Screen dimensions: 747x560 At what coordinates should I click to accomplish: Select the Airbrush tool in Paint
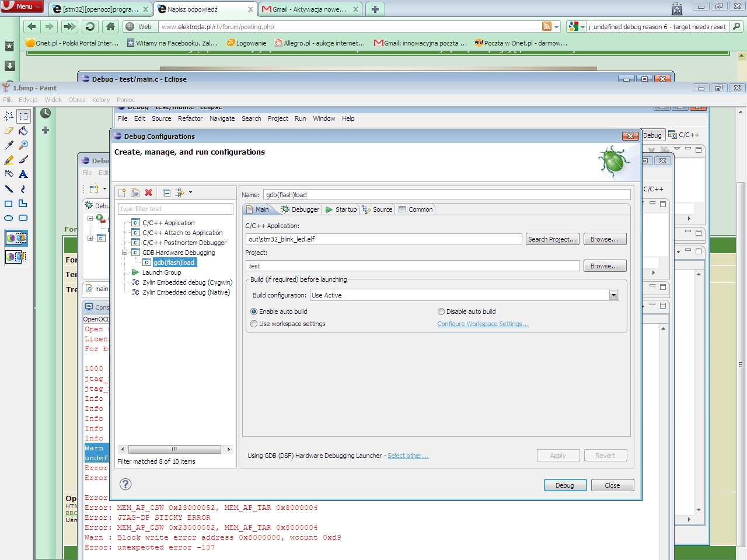coord(9,174)
